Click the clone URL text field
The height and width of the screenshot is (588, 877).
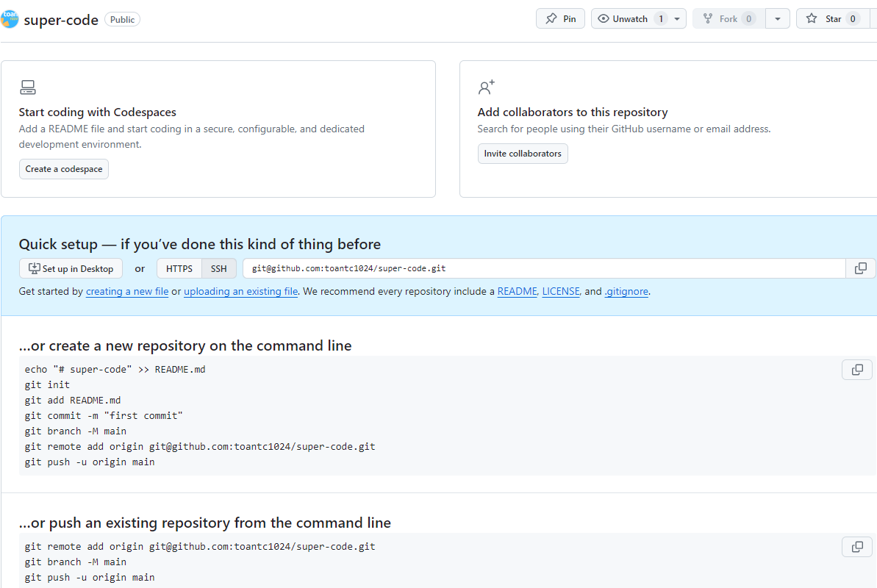pos(544,268)
